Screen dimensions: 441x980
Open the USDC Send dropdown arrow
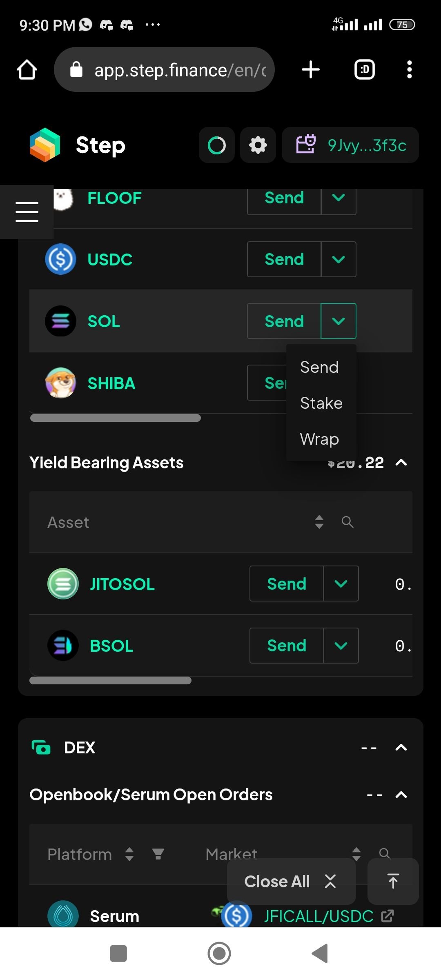pos(339,259)
